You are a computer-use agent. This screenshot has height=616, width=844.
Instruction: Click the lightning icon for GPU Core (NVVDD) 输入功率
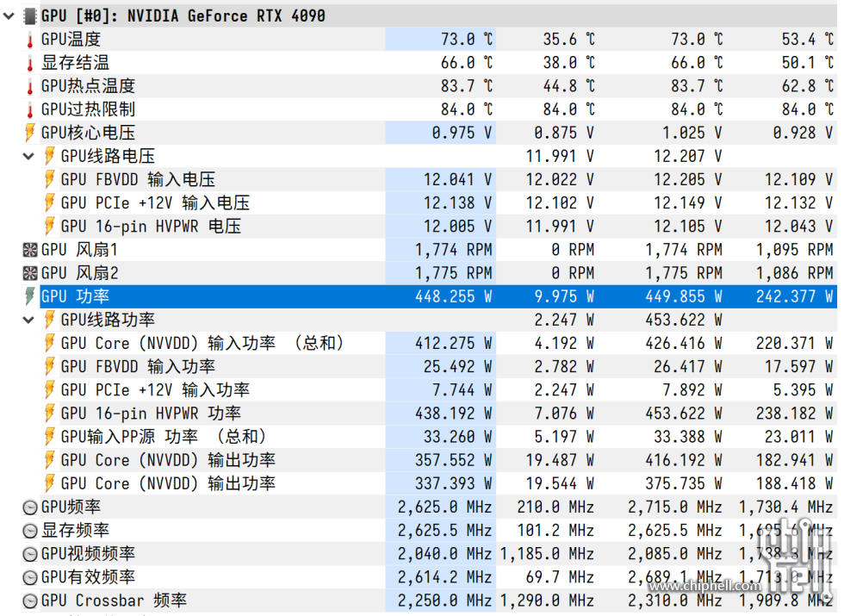[x=50, y=344]
